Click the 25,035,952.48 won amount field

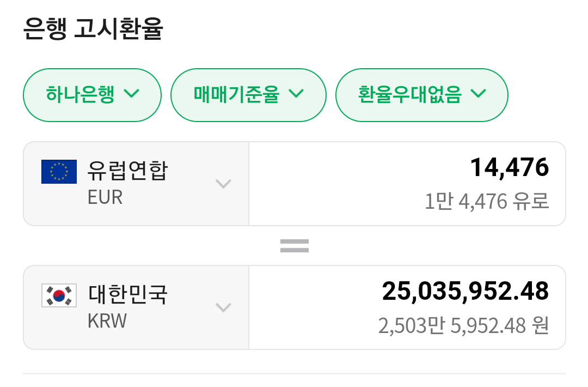click(x=465, y=291)
